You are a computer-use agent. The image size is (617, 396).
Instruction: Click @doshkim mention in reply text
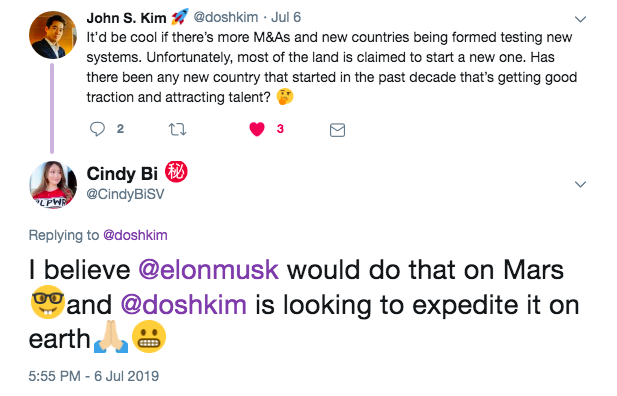tap(183, 305)
